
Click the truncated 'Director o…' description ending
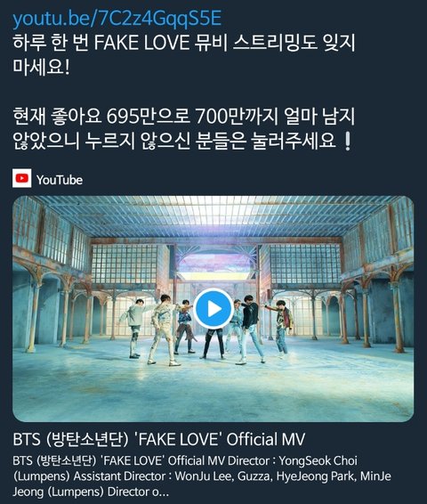pyautogui.click(x=138, y=492)
